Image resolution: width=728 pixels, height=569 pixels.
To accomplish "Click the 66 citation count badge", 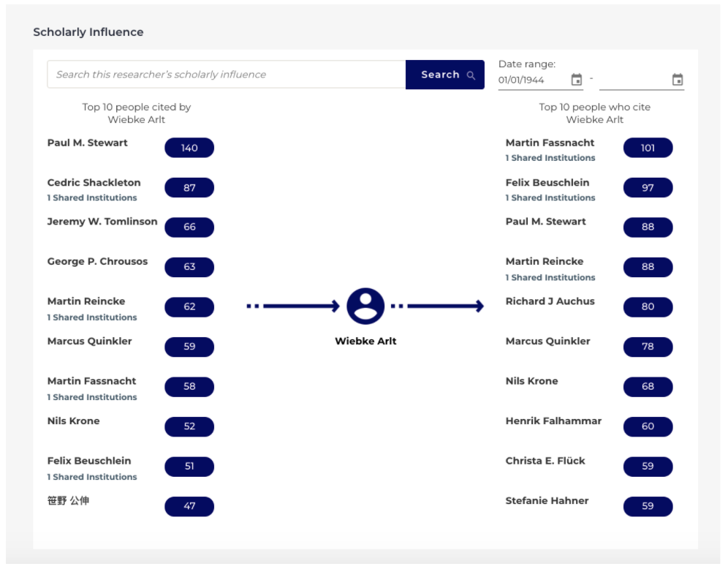I will point(189,227).
